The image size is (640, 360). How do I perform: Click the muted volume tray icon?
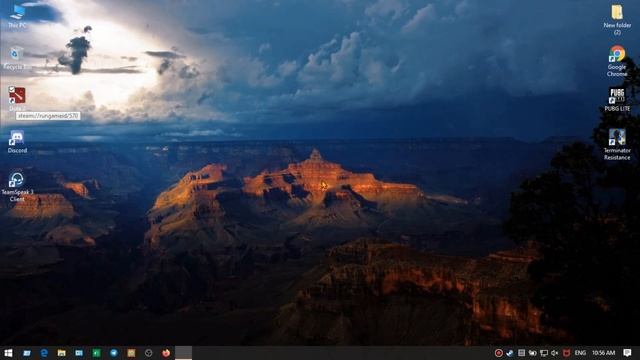coord(555,353)
